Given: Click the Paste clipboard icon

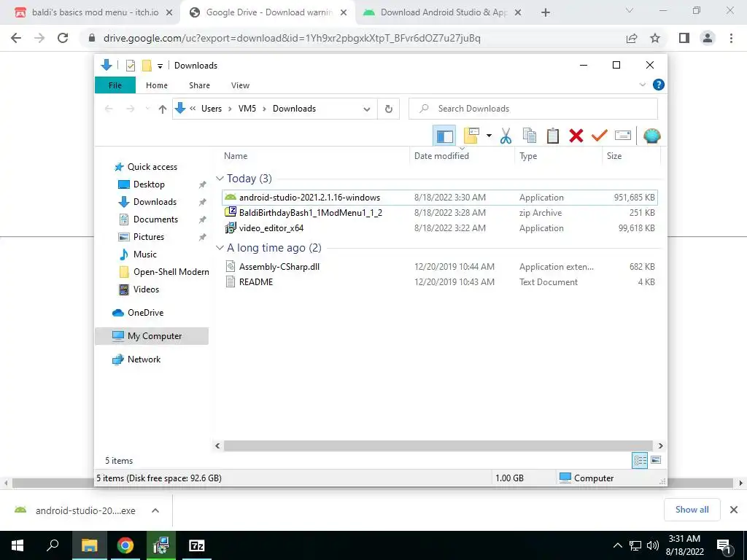Looking at the screenshot, I should point(553,136).
